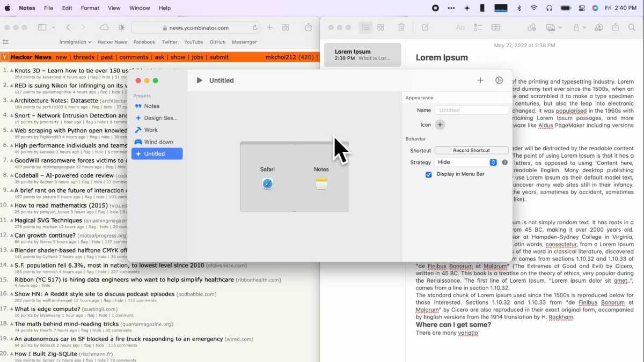Insert a checklist in Notes
644x362 pixels.
click(x=478, y=27)
